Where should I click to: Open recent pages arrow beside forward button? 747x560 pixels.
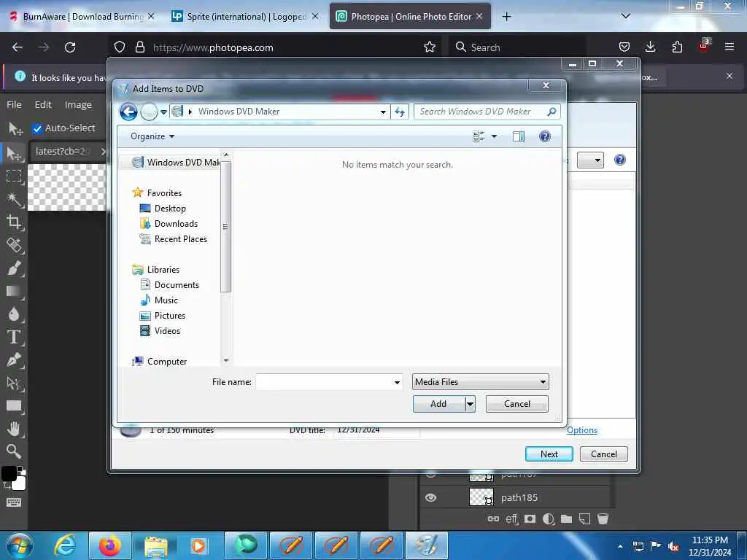point(163,112)
